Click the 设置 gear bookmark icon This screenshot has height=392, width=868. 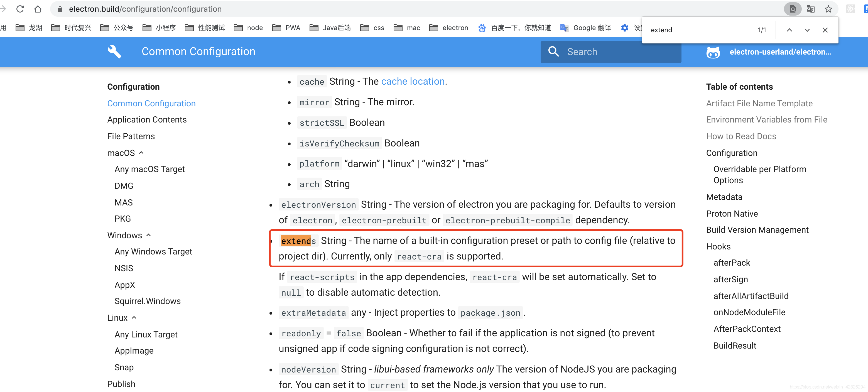coord(625,28)
